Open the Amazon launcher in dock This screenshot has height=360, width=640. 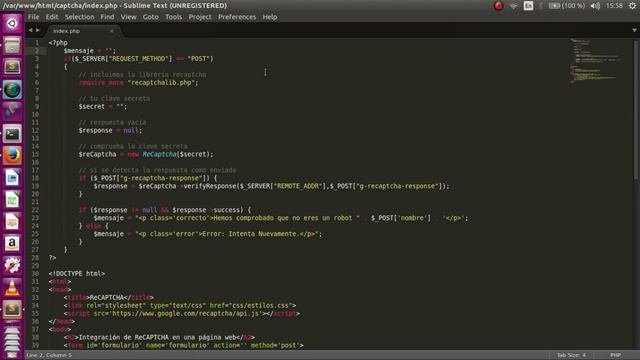tap(12, 244)
